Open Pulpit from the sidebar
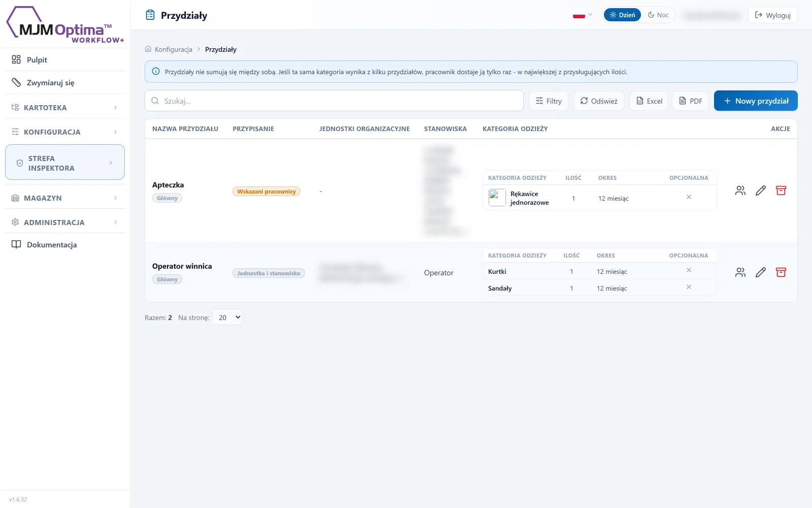812x508 pixels. click(x=65, y=60)
